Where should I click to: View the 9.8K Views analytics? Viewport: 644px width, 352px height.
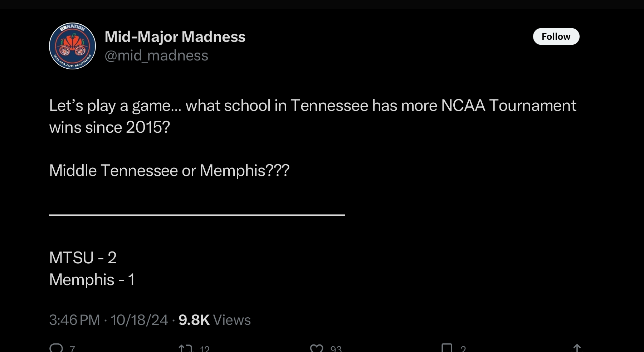click(x=215, y=320)
